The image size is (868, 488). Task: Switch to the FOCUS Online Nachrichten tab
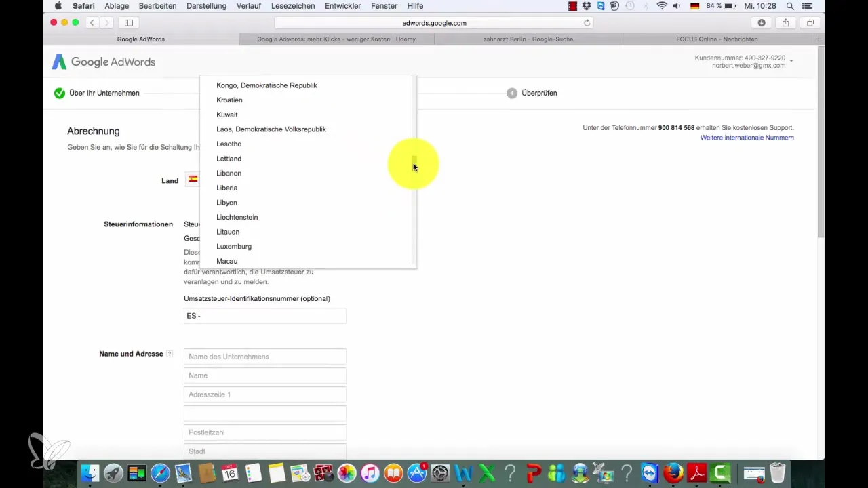[717, 39]
